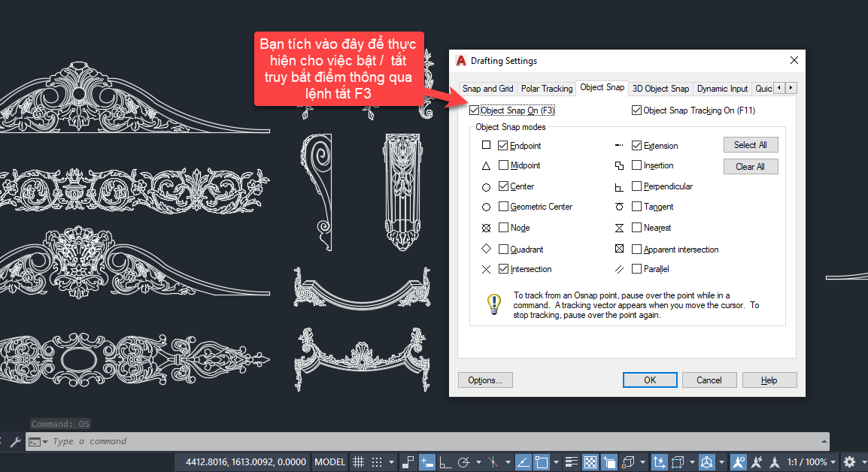The width and height of the screenshot is (868, 472).
Task: Enable the Tangent snap mode
Action: point(636,207)
